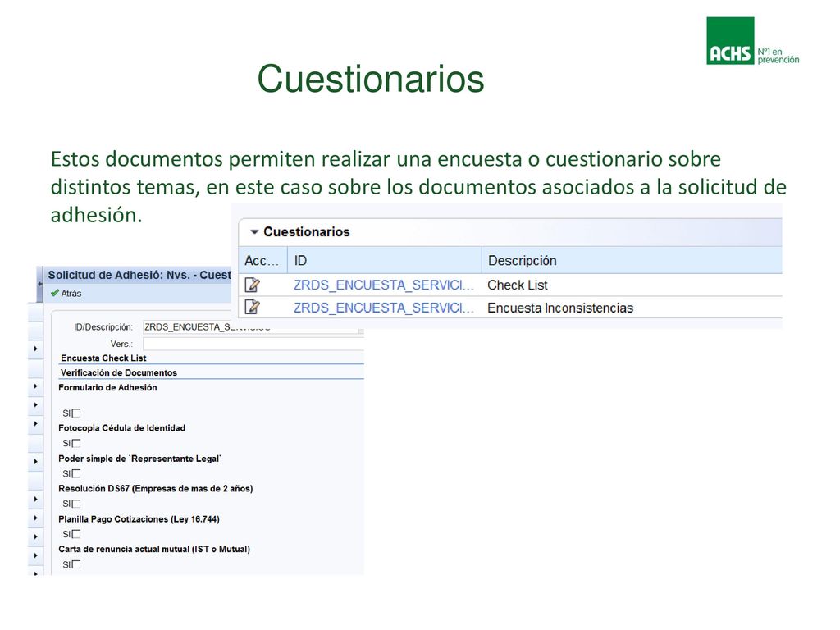Viewport: 840px width, 630px height.
Task: Collapse panel arrow left of Solicitud de Adhesió title
Action: pos(39,285)
